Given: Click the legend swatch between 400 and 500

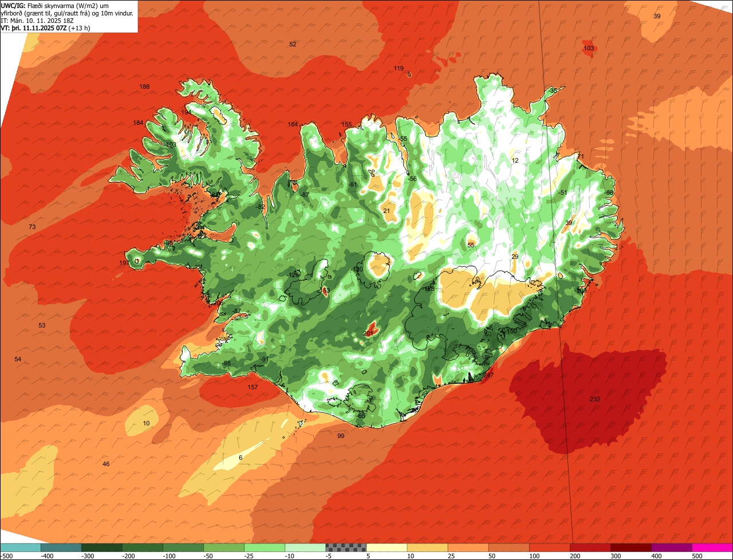Looking at the screenshot, I should pos(672,547).
